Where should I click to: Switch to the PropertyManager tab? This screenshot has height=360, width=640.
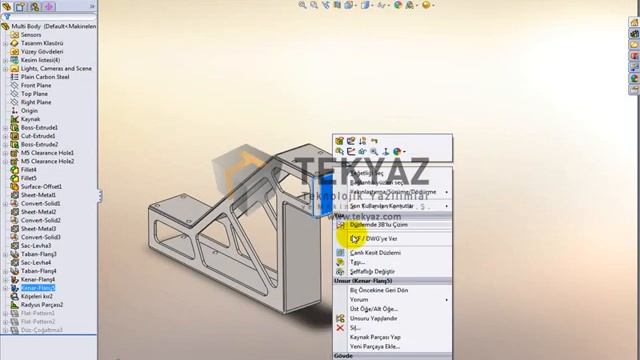20,7
